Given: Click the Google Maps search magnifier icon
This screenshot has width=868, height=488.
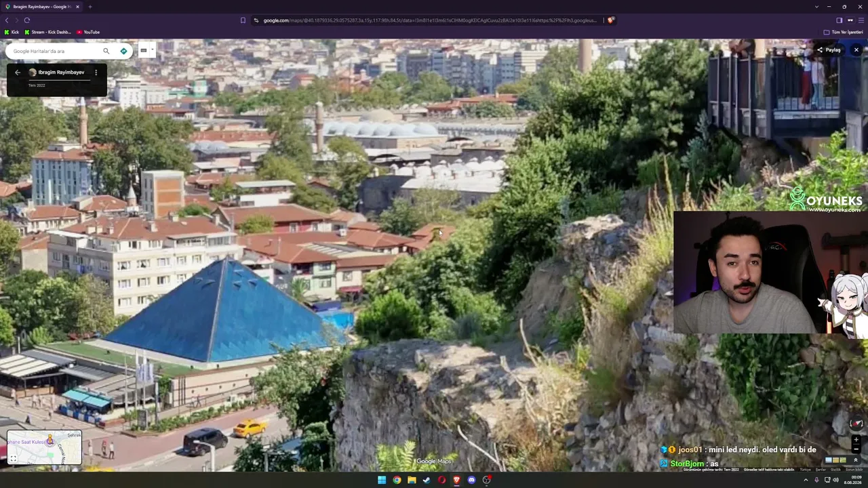Looking at the screenshot, I should click(x=106, y=51).
